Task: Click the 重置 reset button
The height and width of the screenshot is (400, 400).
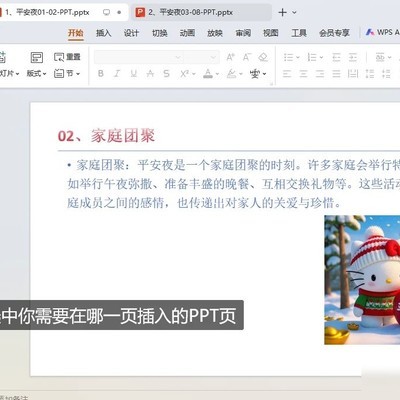Action: [67, 57]
